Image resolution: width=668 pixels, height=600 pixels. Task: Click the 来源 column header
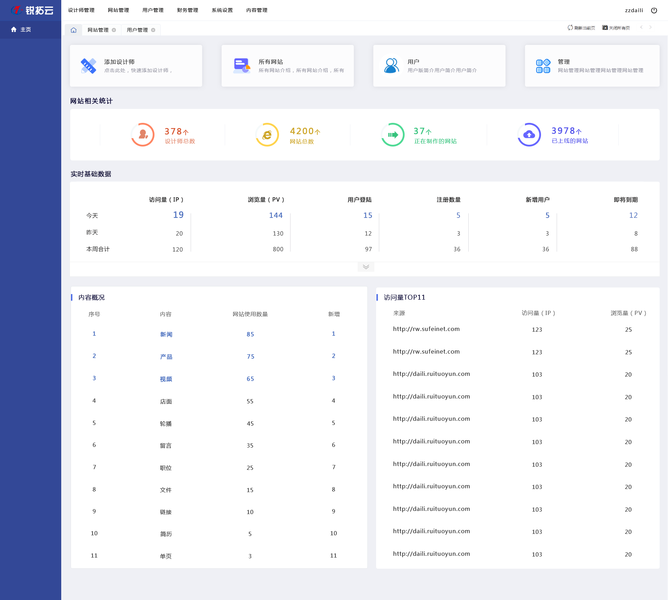(399, 313)
